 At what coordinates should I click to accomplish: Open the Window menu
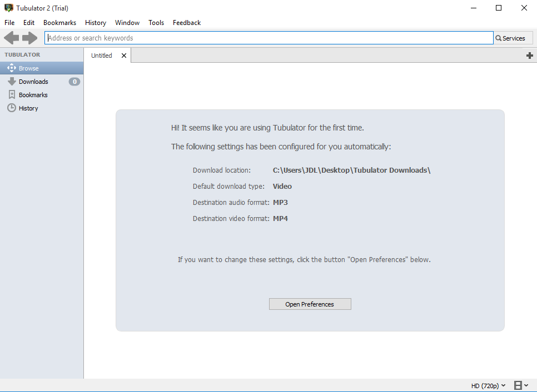point(127,23)
